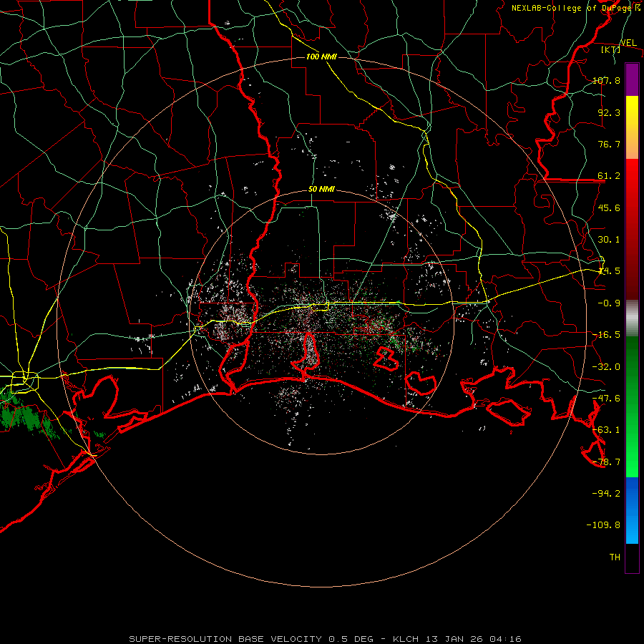The height and width of the screenshot is (644, 644).
Task: Click the -63.1 scale value
Action: [606, 430]
